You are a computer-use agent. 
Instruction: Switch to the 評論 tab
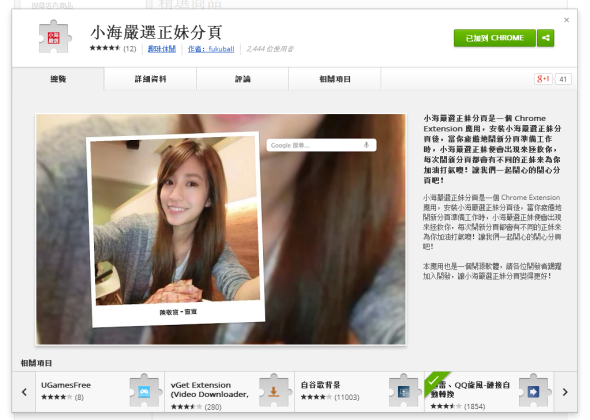coord(242,79)
